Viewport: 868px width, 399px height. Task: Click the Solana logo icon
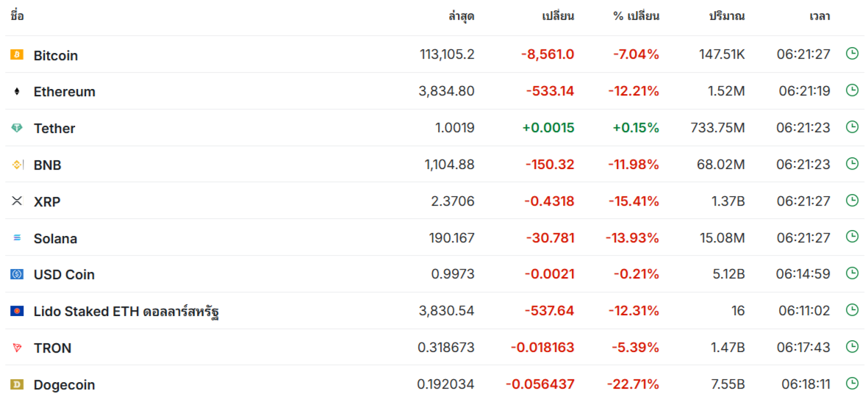pyautogui.click(x=17, y=238)
